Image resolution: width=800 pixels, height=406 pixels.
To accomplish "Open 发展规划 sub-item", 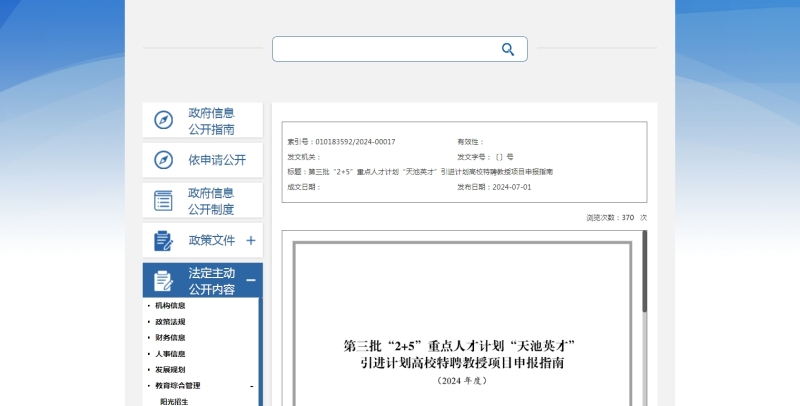I will coord(170,370).
